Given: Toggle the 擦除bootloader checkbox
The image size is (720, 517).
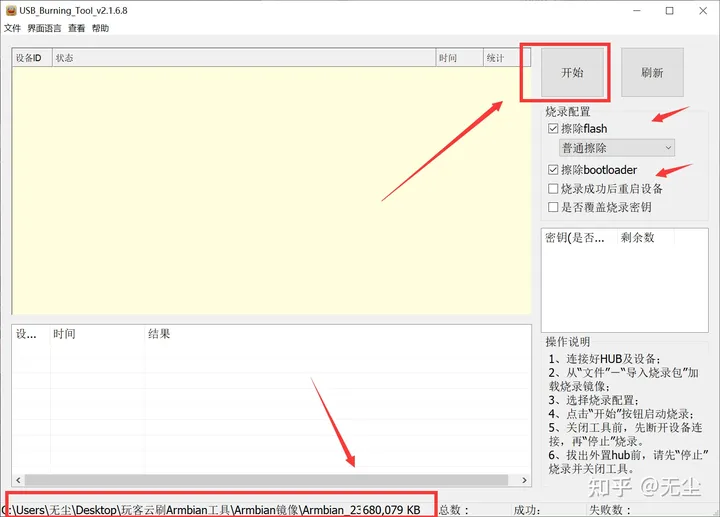Looking at the screenshot, I should point(554,170).
